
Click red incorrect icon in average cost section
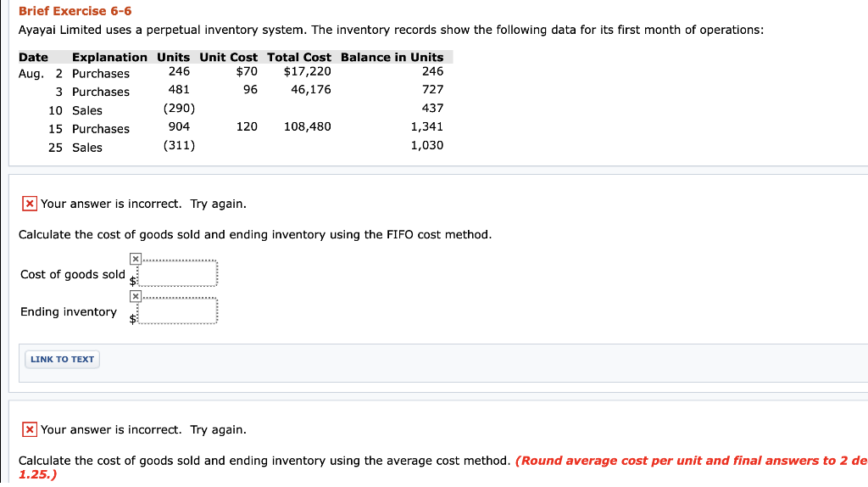pyautogui.click(x=30, y=429)
